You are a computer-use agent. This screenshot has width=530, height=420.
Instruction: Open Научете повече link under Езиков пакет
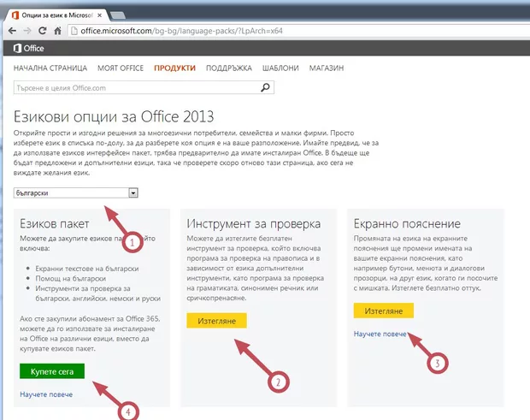tap(45, 394)
